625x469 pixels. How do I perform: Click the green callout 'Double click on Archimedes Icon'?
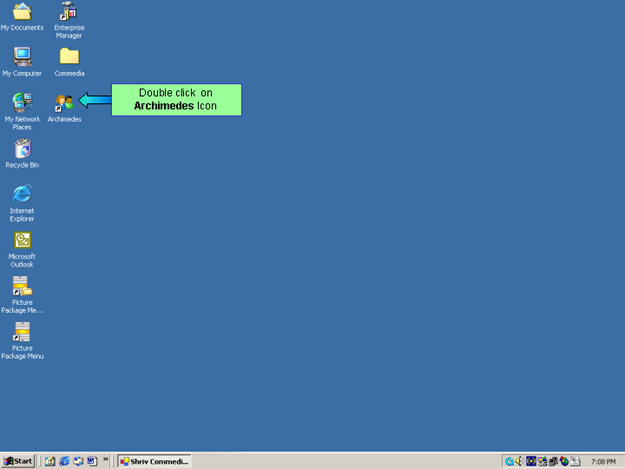(x=176, y=99)
